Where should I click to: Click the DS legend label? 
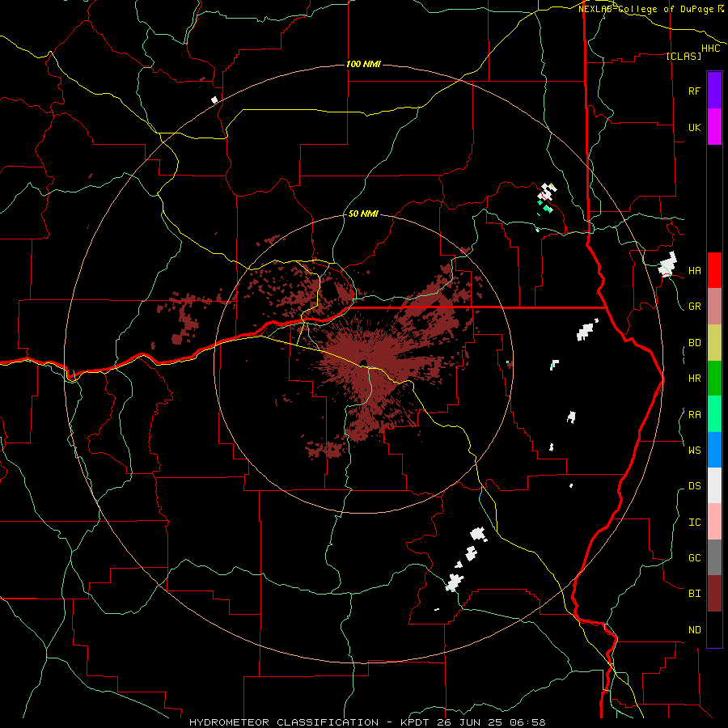pos(694,486)
